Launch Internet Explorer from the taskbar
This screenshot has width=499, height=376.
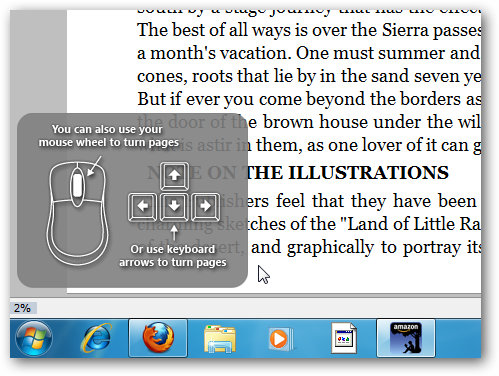click(96, 338)
